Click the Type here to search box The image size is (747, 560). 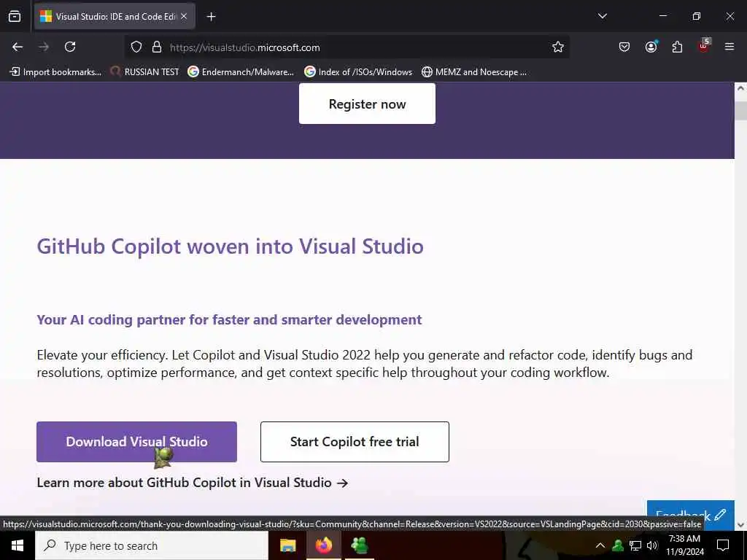(x=152, y=545)
